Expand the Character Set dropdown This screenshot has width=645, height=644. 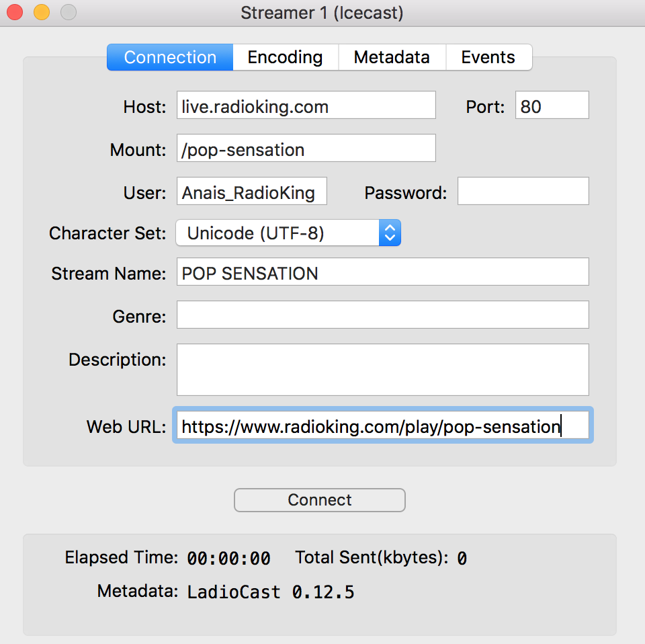pos(288,233)
